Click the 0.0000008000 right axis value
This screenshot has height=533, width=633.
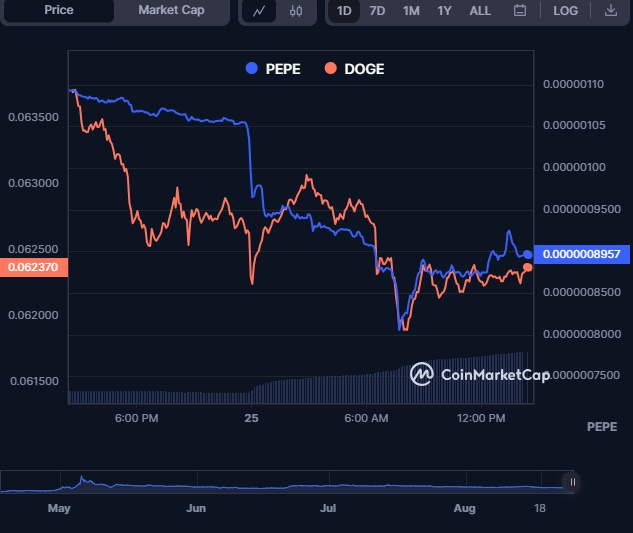click(582, 334)
